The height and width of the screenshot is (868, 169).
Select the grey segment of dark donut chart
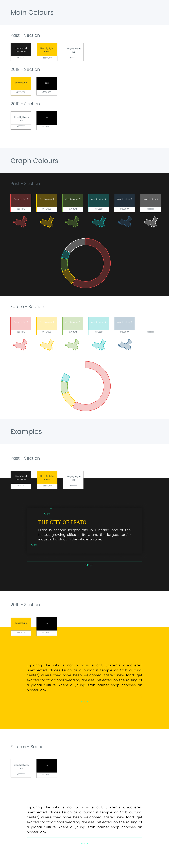pyautogui.click(x=75, y=245)
